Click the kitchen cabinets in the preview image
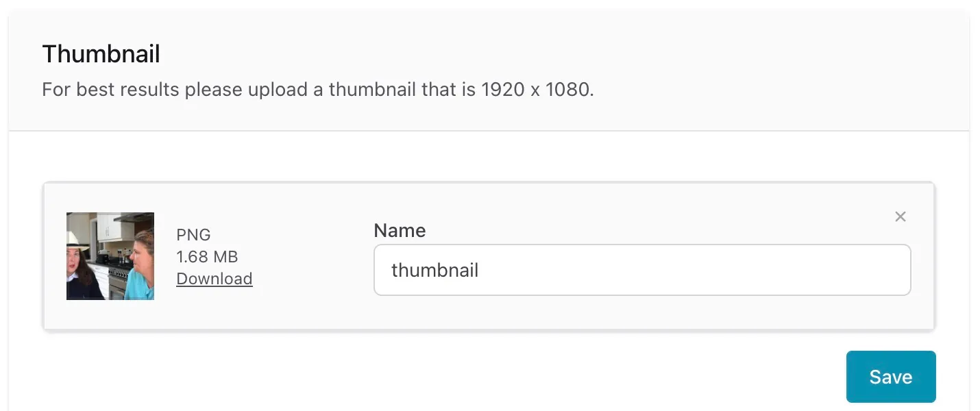The height and width of the screenshot is (411, 980). 108,226
